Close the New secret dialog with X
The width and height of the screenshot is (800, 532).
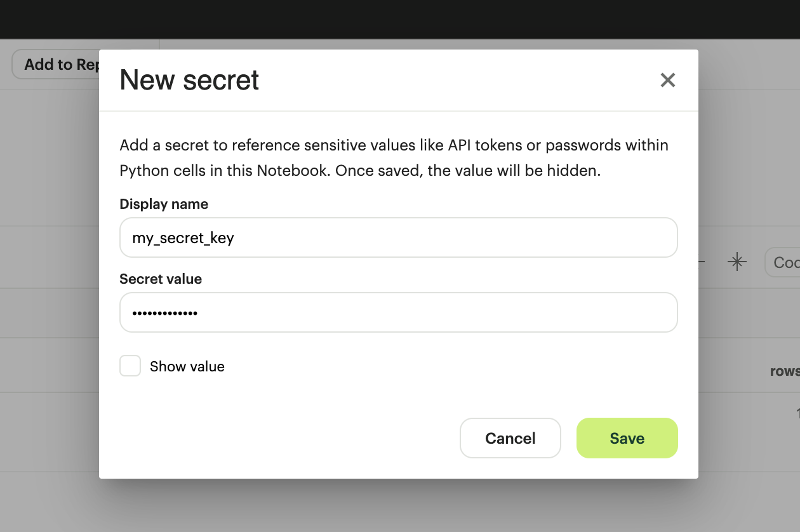[x=667, y=80]
